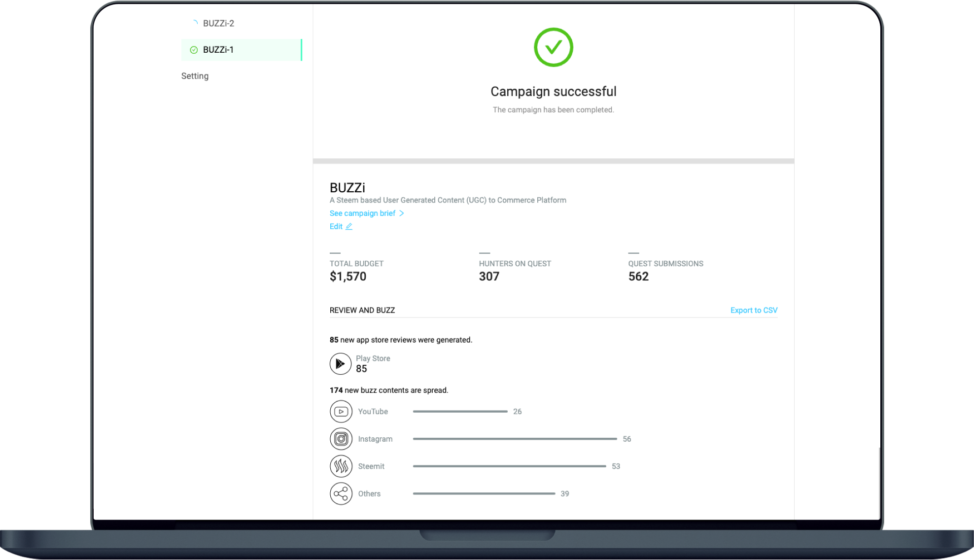Click the Edit link
This screenshot has height=560, width=974.
pos(336,226)
